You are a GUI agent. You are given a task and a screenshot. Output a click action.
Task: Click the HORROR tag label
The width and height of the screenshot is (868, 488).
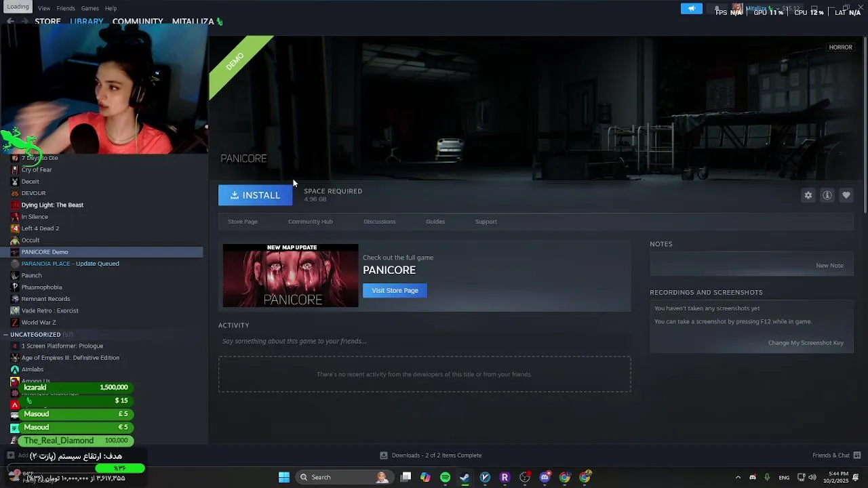coord(840,47)
